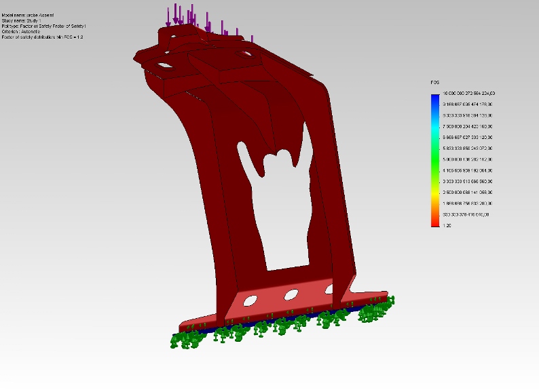539x392 pixels.
Task: Click the light red bottom flange face
Action: 272,305
